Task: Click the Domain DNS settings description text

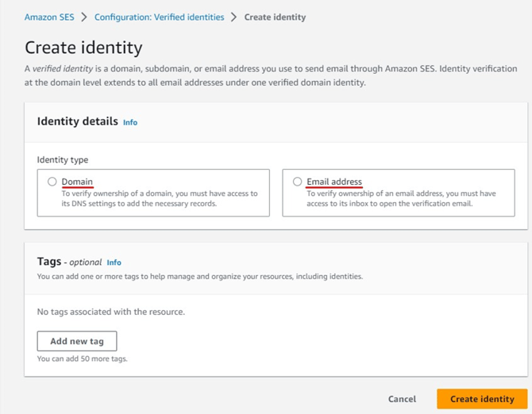Action: 159,197
